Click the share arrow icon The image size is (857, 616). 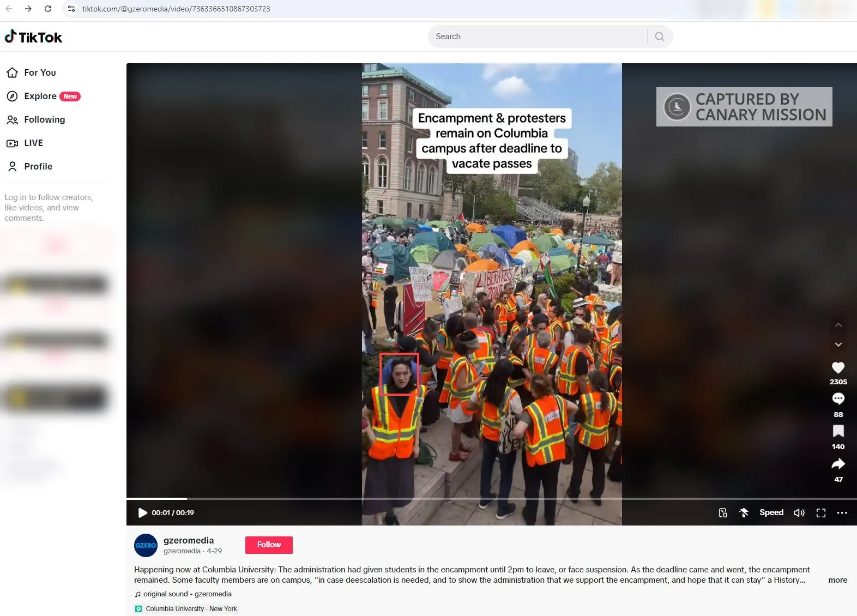[x=838, y=464]
